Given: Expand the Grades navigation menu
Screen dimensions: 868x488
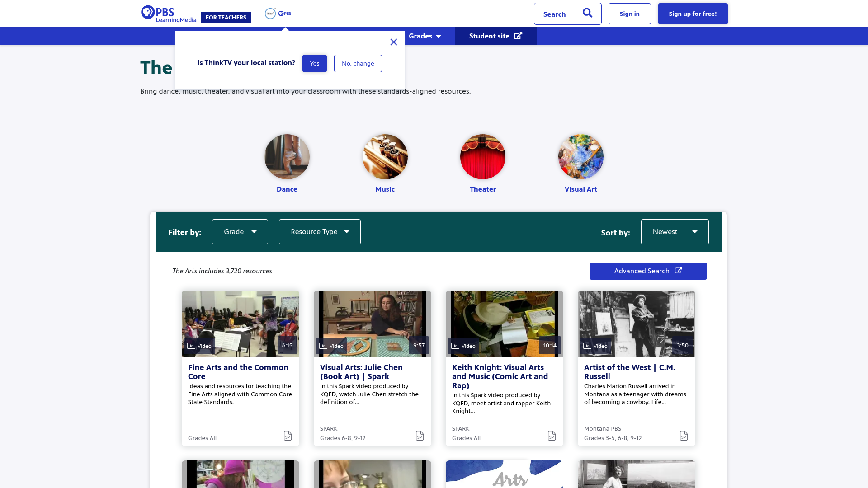Looking at the screenshot, I should (x=425, y=36).
